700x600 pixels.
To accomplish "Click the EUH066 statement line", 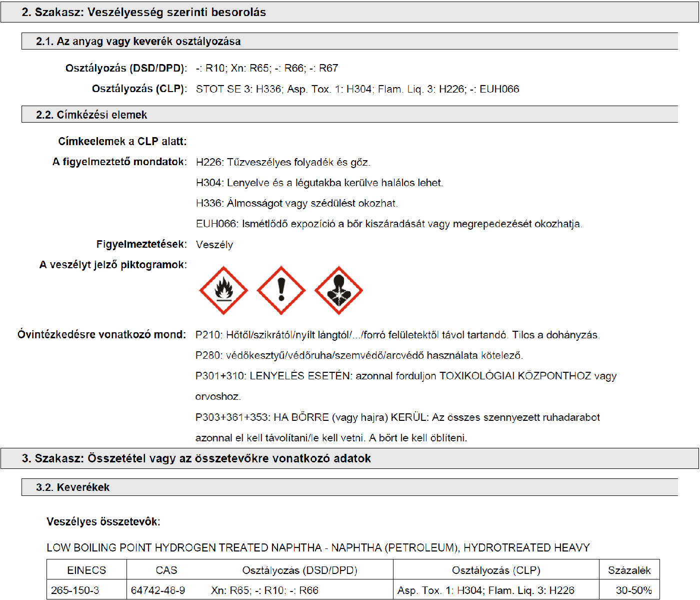I will pos(389,224).
